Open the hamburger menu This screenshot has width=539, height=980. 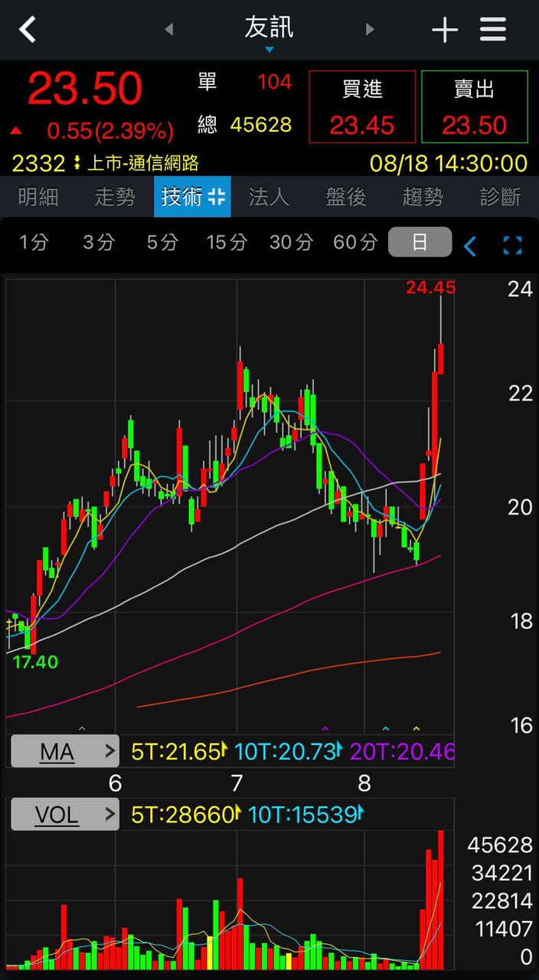pyautogui.click(x=493, y=30)
